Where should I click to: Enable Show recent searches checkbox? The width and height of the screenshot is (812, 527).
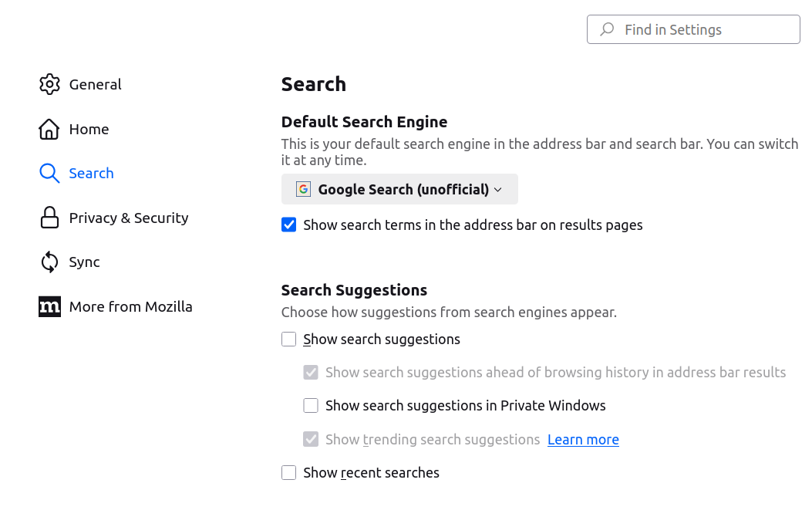[x=288, y=472]
